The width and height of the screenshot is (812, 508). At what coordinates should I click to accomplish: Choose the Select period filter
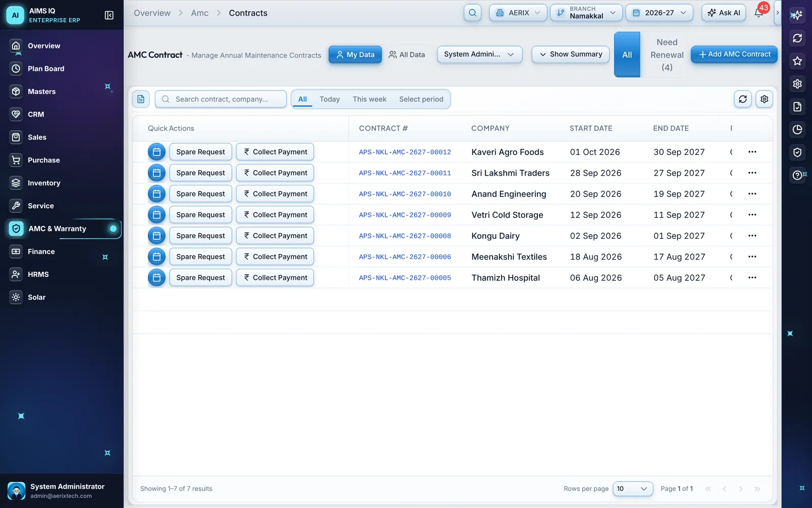point(421,99)
